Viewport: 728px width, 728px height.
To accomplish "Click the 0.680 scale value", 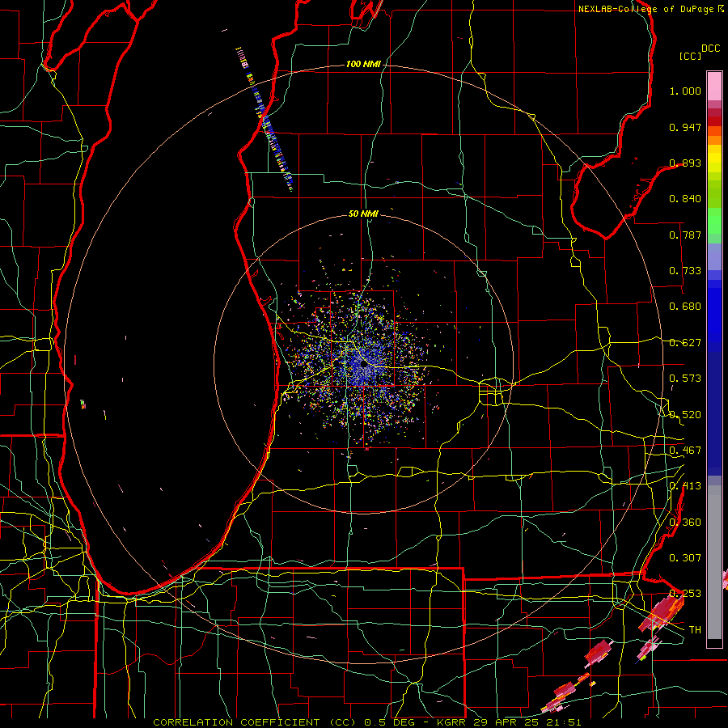I will click(x=685, y=307).
